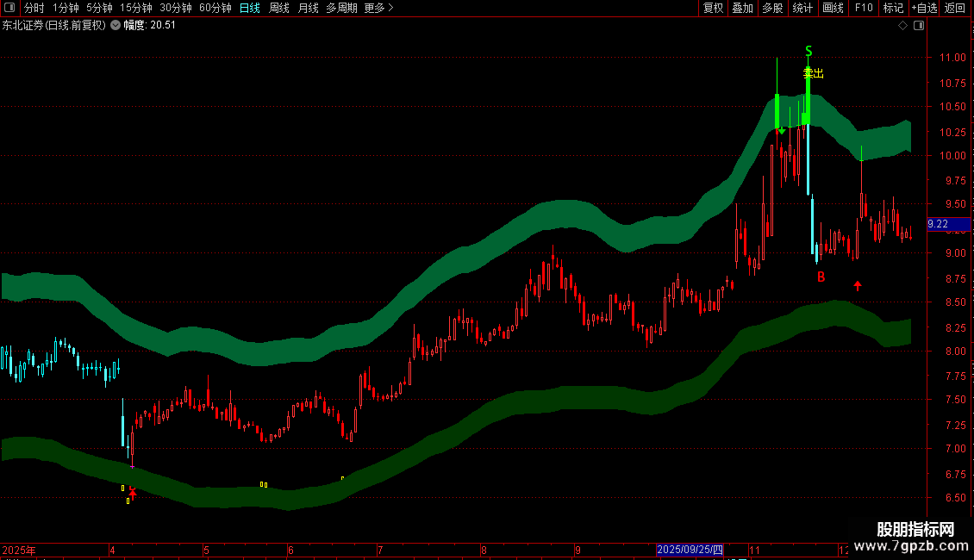Screen dimensions: 974x560
Task: Click the 10.00 price axis label
Action: pos(952,156)
